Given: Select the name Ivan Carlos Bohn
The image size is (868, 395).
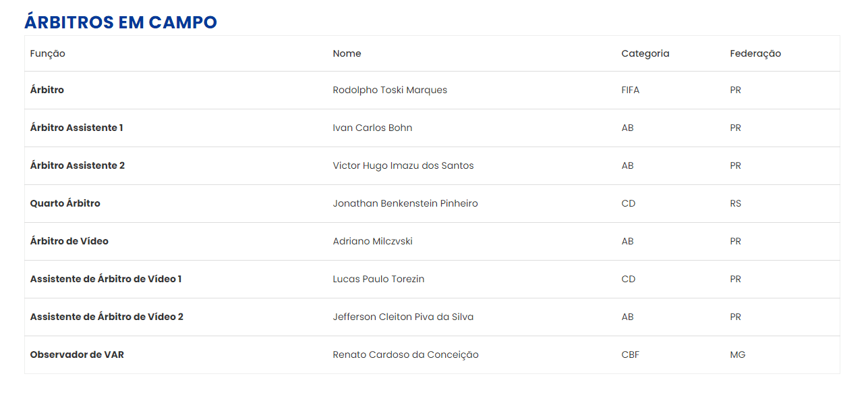Looking at the screenshot, I should [372, 128].
